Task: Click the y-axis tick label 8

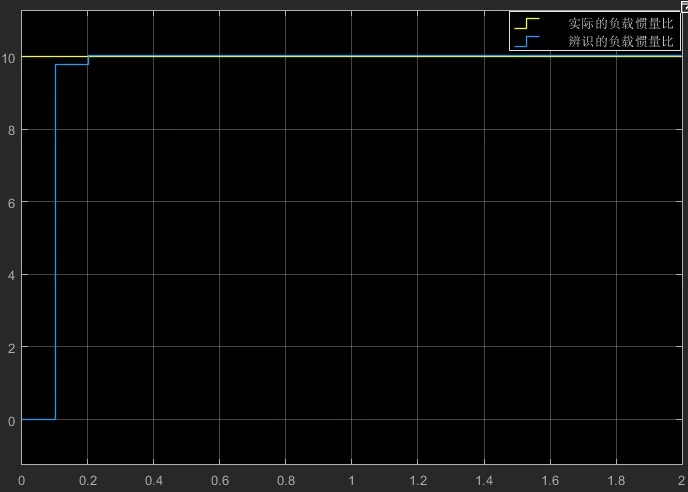Action: tap(11, 131)
